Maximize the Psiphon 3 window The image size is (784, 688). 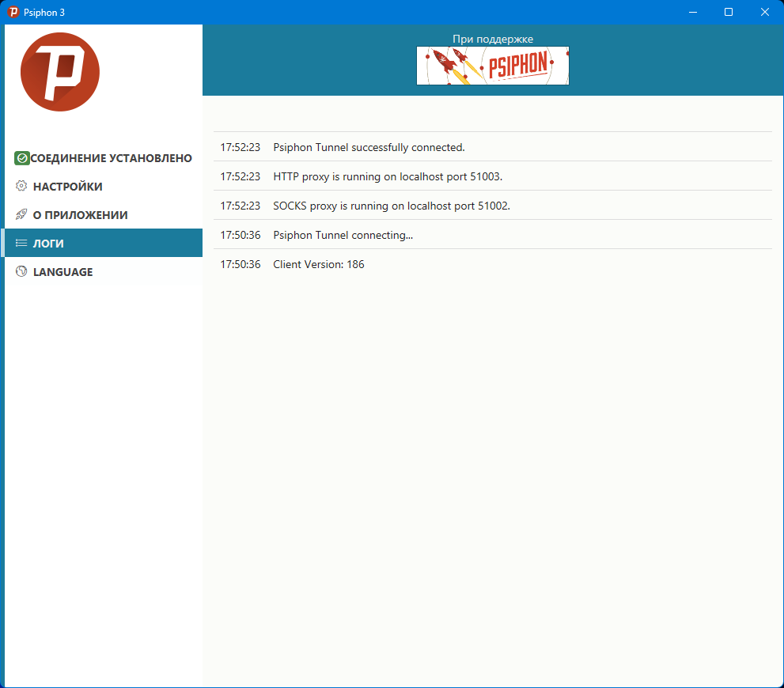click(729, 12)
